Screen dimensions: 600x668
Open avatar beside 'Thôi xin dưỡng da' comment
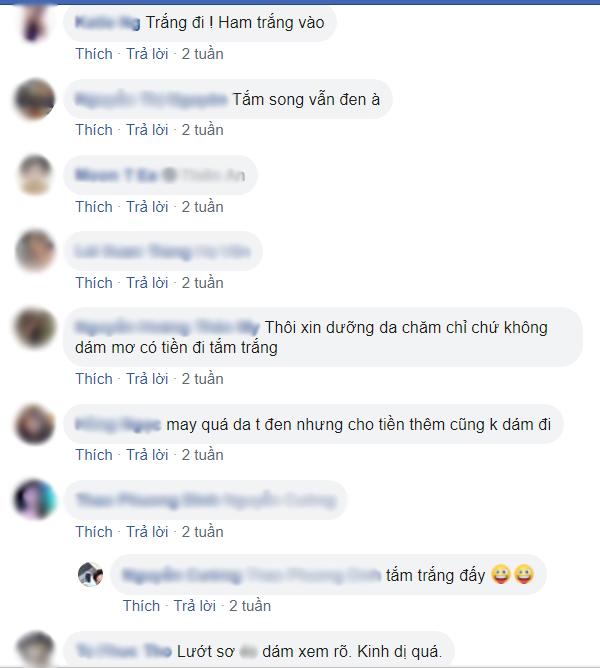pyautogui.click(x=35, y=327)
